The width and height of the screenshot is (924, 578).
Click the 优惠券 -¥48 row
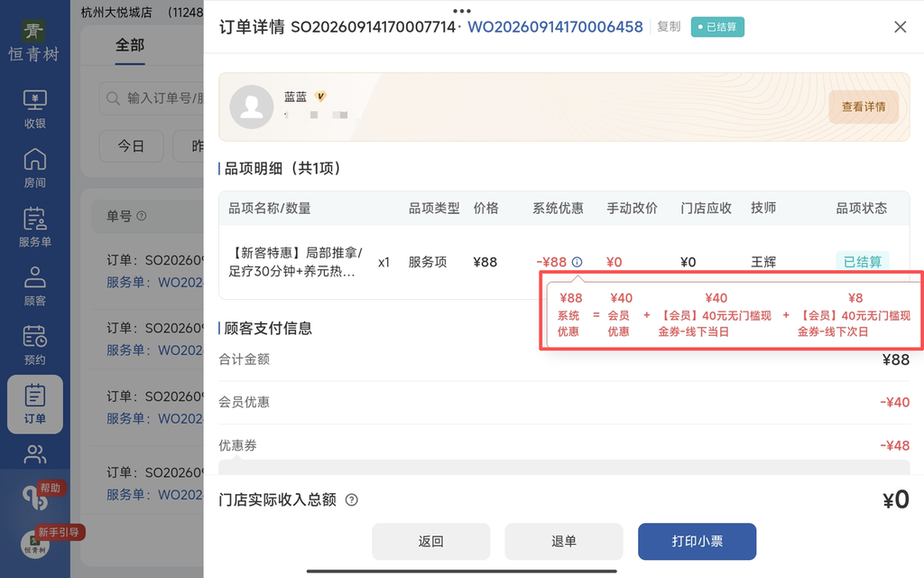tap(564, 445)
